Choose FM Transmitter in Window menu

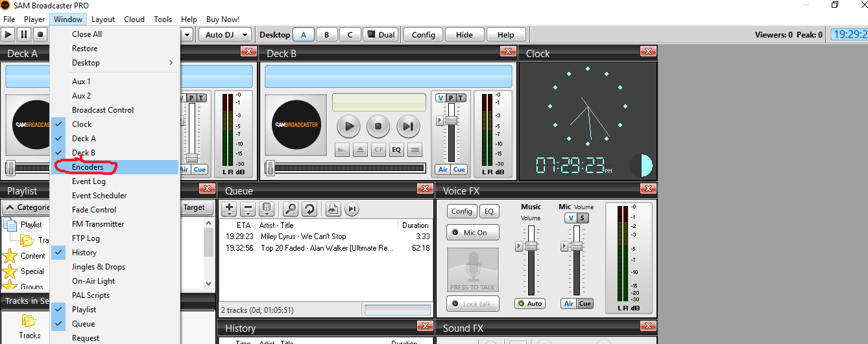(115, 224)
